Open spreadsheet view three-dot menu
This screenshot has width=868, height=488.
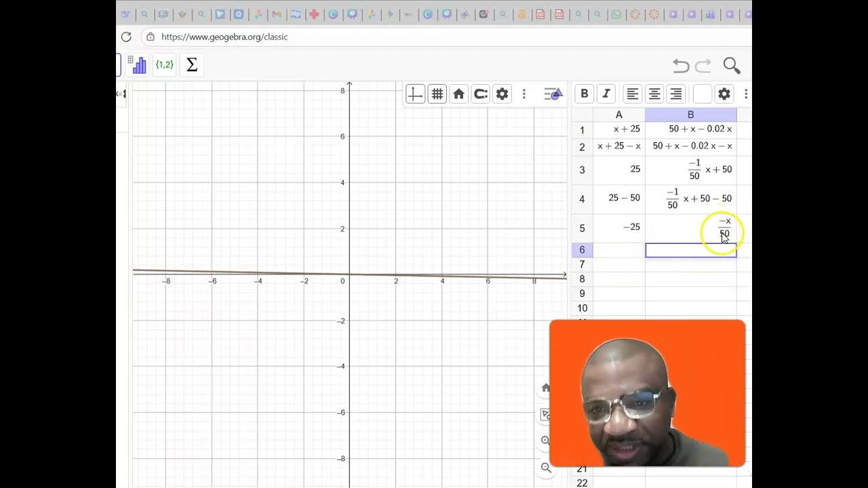(x=746, y=94)
